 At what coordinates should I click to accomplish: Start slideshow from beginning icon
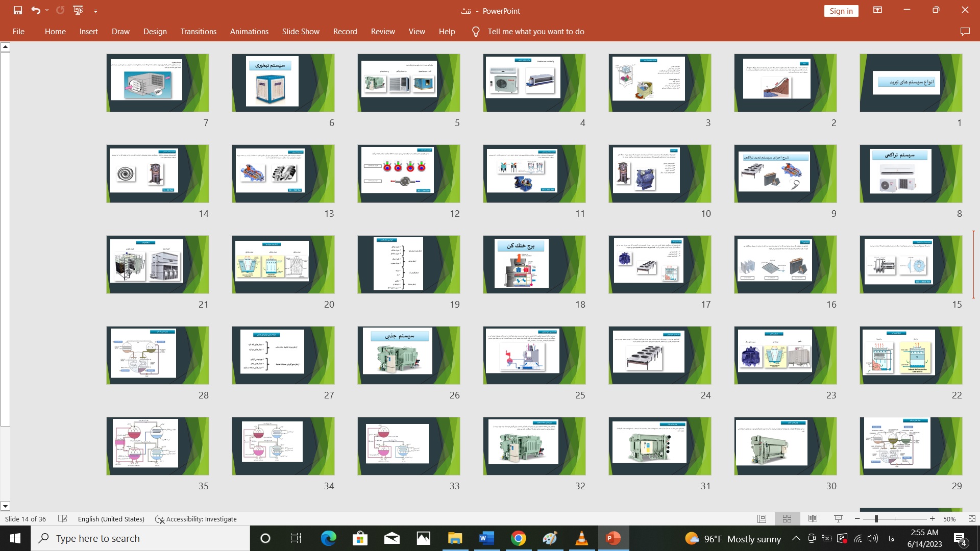tap(78, 10)
